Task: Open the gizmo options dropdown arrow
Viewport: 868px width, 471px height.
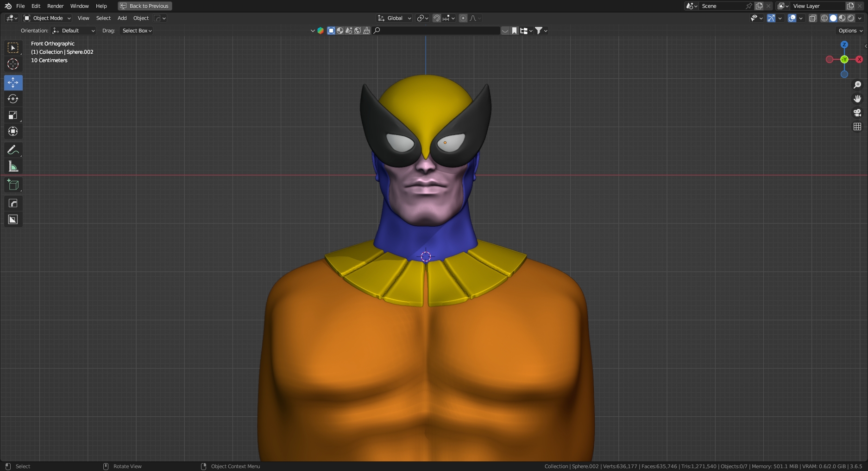Action: 780,18
